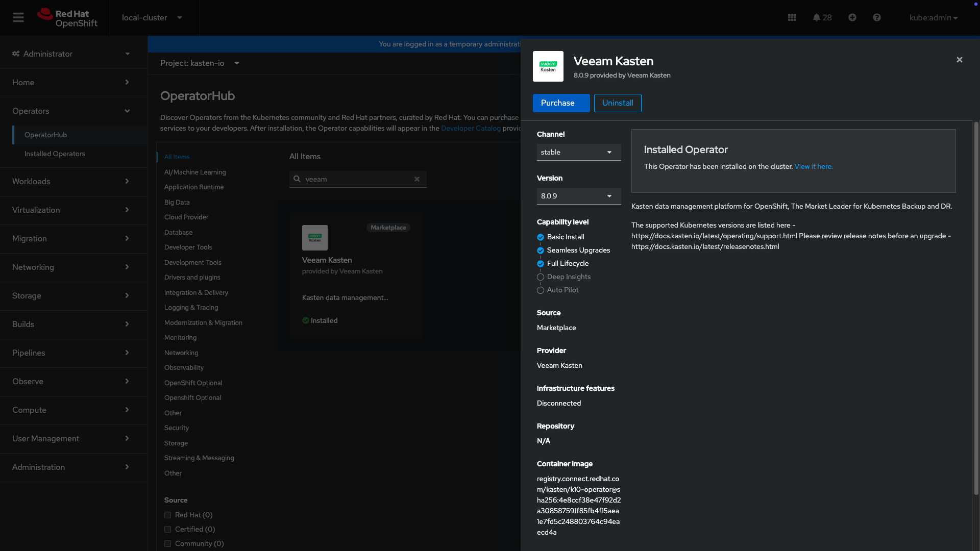Click the Veeam Kasten operator card
980x551 pixels.
[x=356, y=275]
